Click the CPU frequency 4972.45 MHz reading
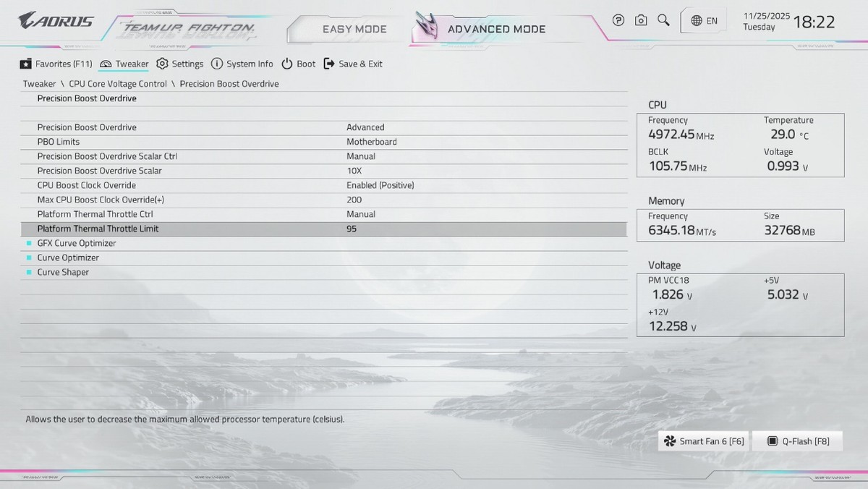 [681, 135]
